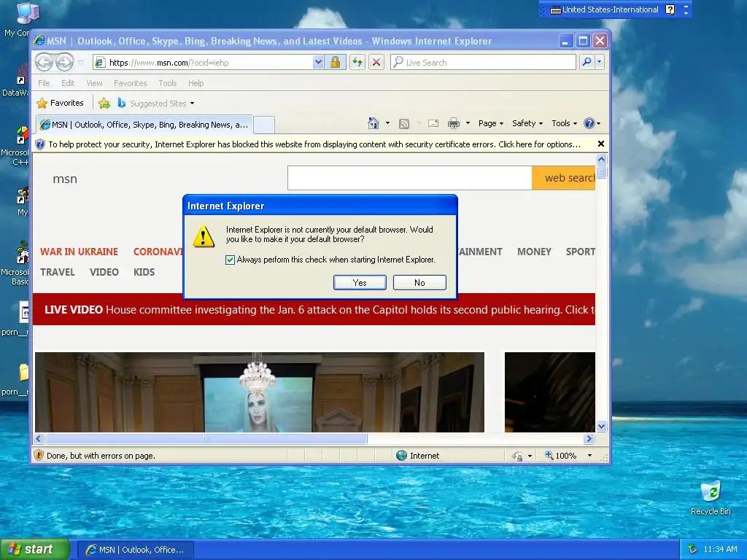Click web search button on MSN
This screenshot has height=560, width=747.
tap(564, 178)
